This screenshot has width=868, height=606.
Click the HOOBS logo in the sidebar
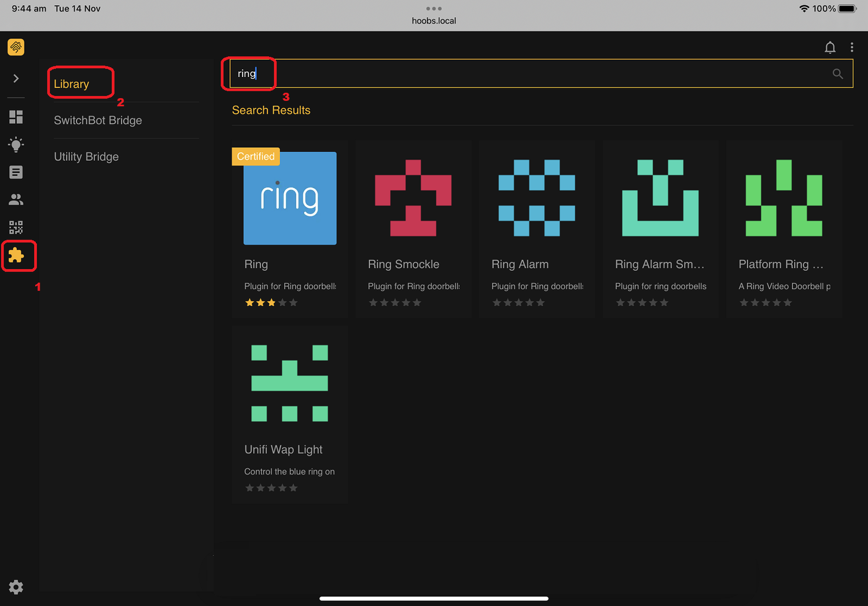(16, 47)
